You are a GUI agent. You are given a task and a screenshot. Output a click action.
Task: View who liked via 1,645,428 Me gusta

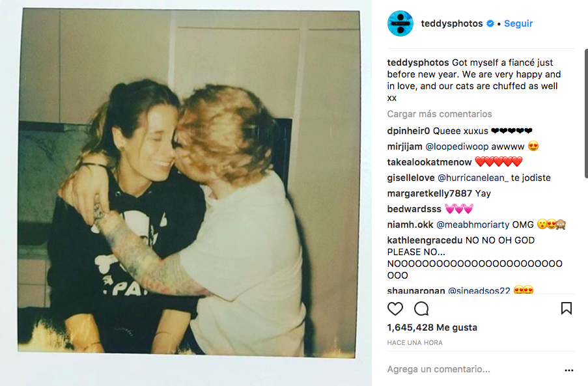pyautogui.click(x=432, y=327)
